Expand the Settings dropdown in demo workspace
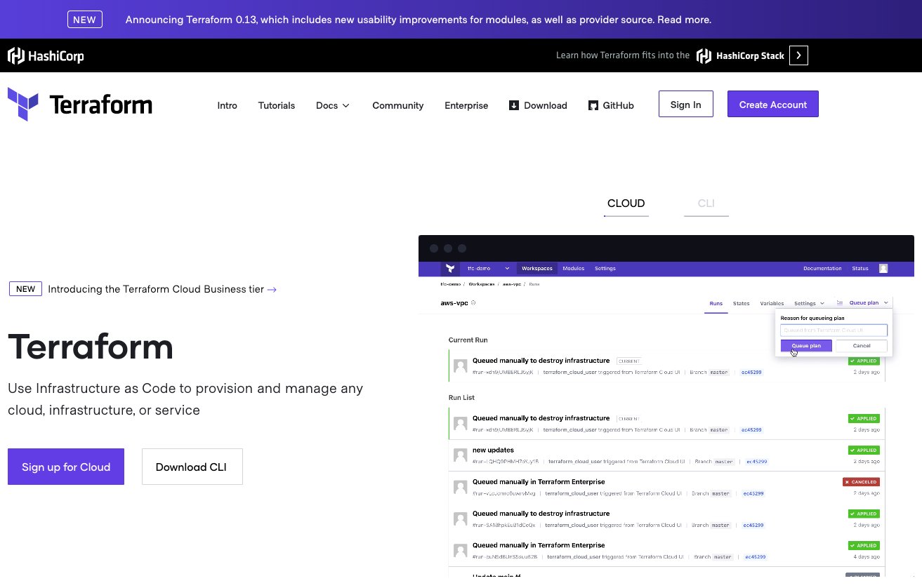Viewport: 922px width, 588px height. (x=809, y=303)
